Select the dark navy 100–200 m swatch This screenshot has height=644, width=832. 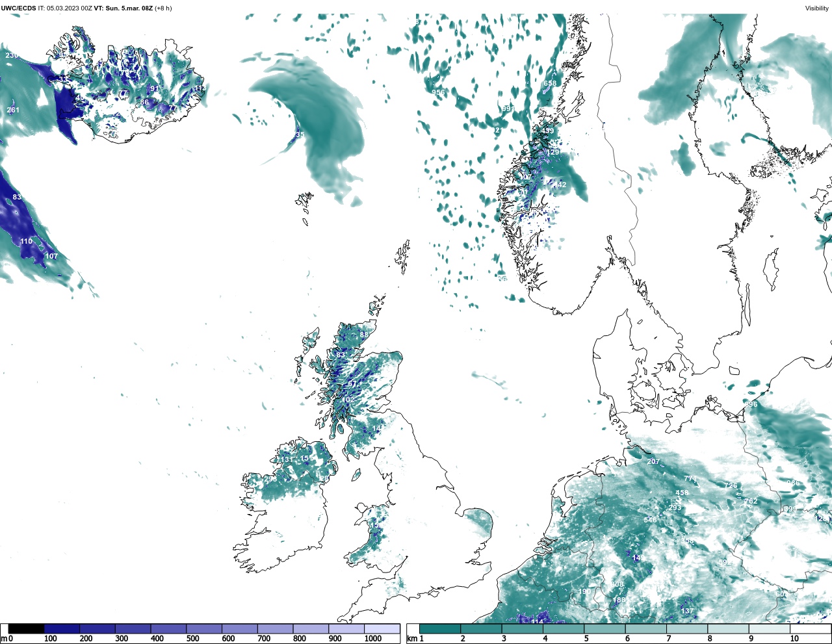(62, 629)
